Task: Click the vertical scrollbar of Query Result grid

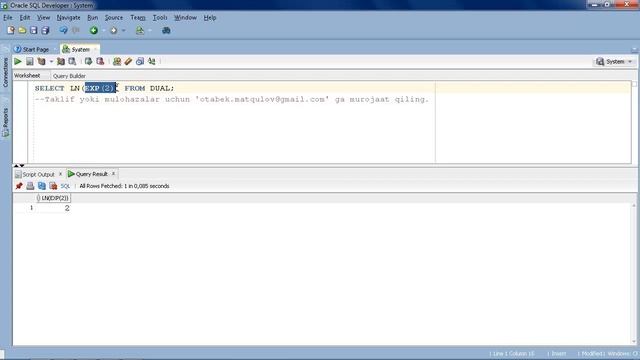Action: point(634,274)
